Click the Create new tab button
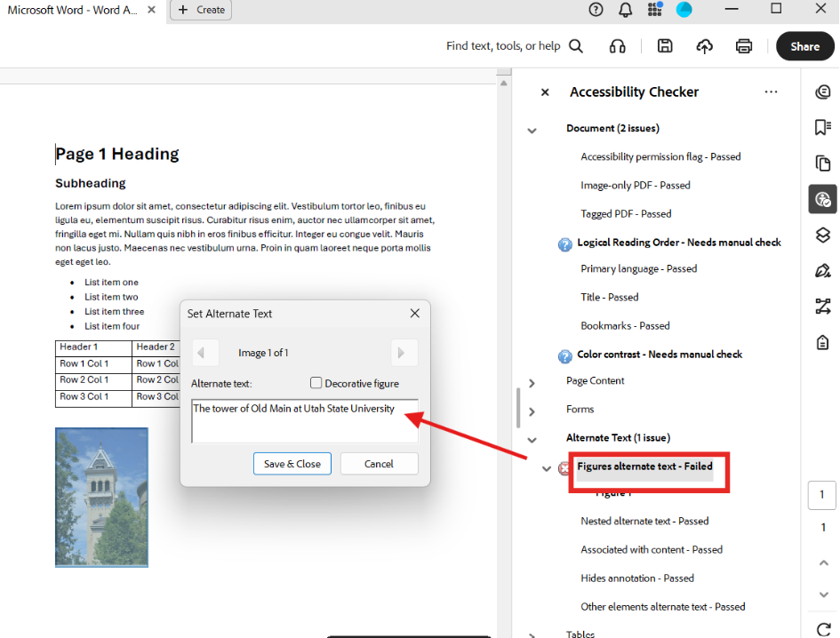Viewport: 840px width, 638px height. (x=201, y=10)
